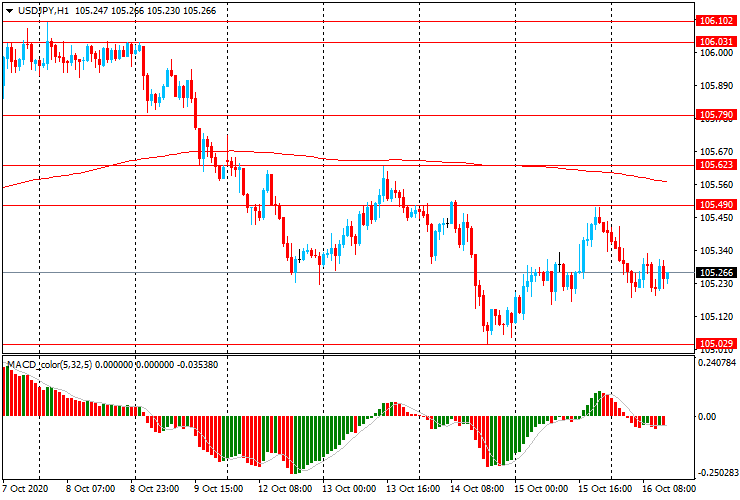Click the 105.230 price scale value
Image resolution: width=740 pixels, height=500 pixels.
click(716, 284)
